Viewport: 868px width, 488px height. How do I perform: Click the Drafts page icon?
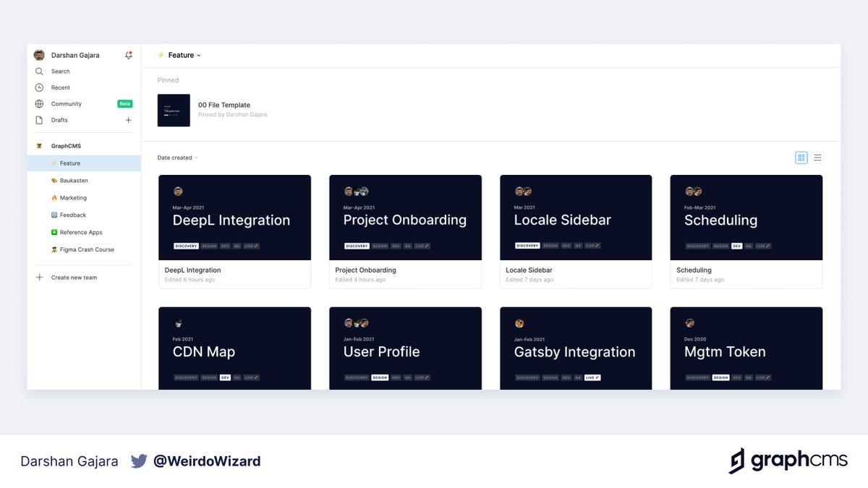(39, 120)
